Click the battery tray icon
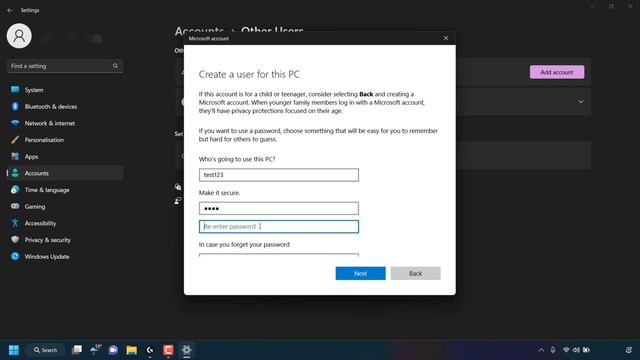Screen dimensions: 640x360 point(587,350)
